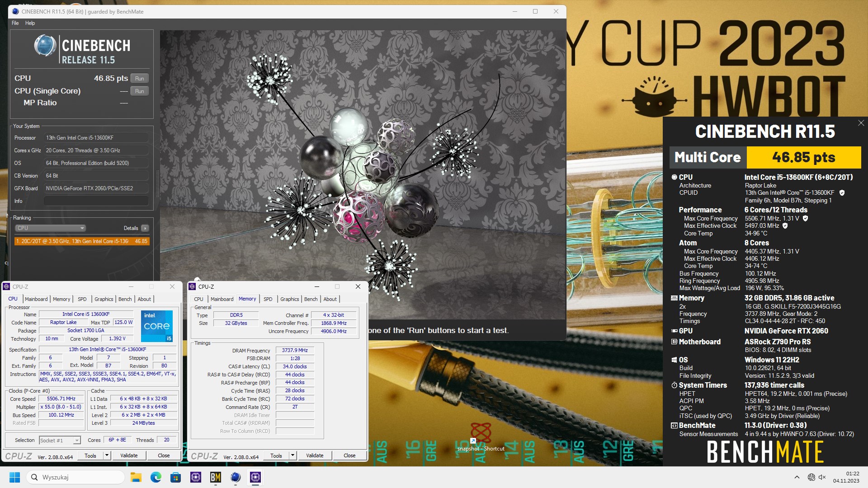The height and width of the screenshot is (488, 868).
Task: Open Memory tab in left CPU-Z window
Action: pyautogui.click(x=61, y=299)
